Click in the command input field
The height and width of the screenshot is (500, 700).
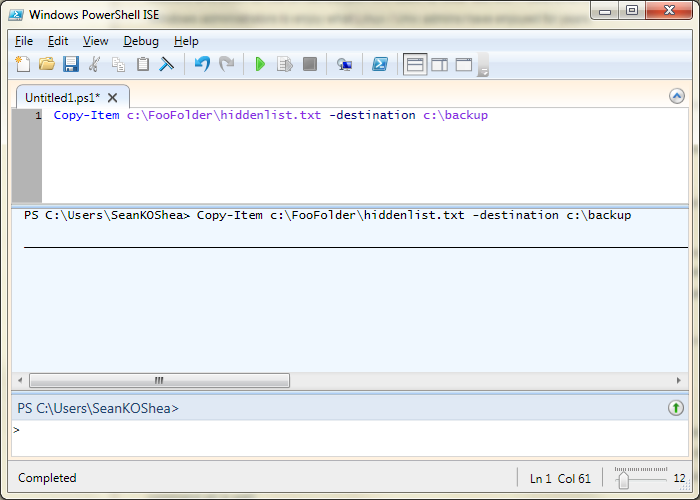click(x=350, y=438)
